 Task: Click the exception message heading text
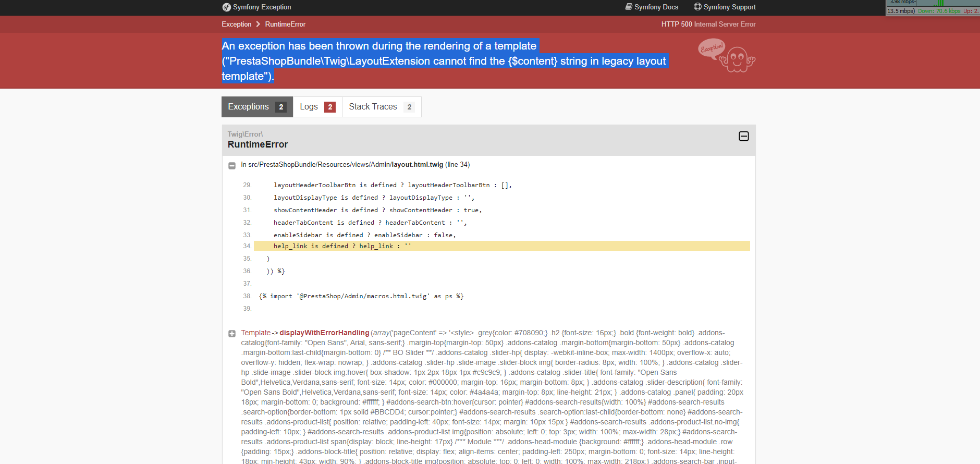pyautogui.click(x=444, y=61)
